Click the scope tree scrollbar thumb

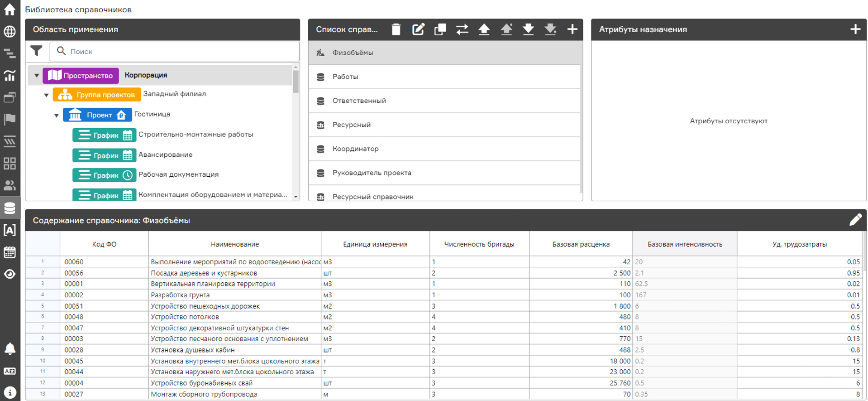[x=296, y=82]
